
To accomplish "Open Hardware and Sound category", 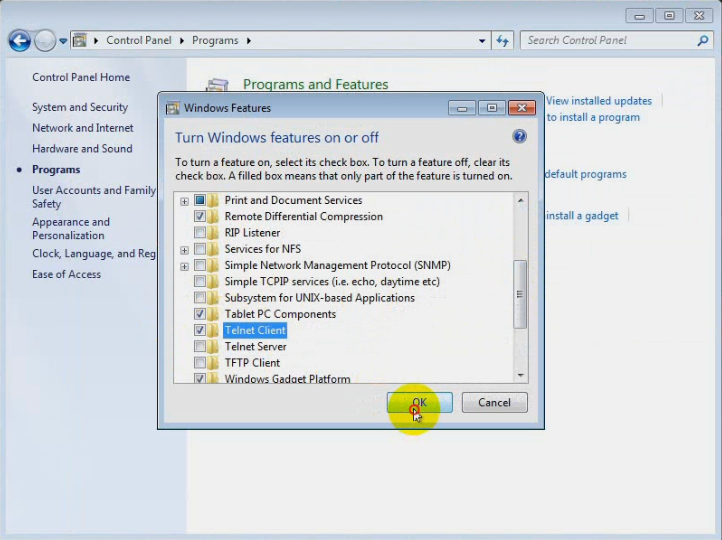I will [82, 149].
